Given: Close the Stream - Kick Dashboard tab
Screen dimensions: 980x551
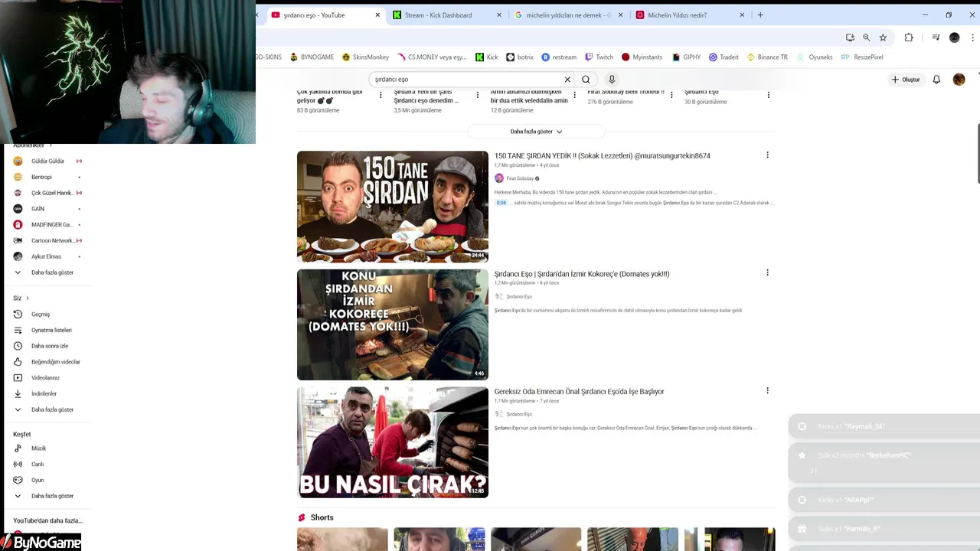Looking at the screenshot, I should (499, 15).
